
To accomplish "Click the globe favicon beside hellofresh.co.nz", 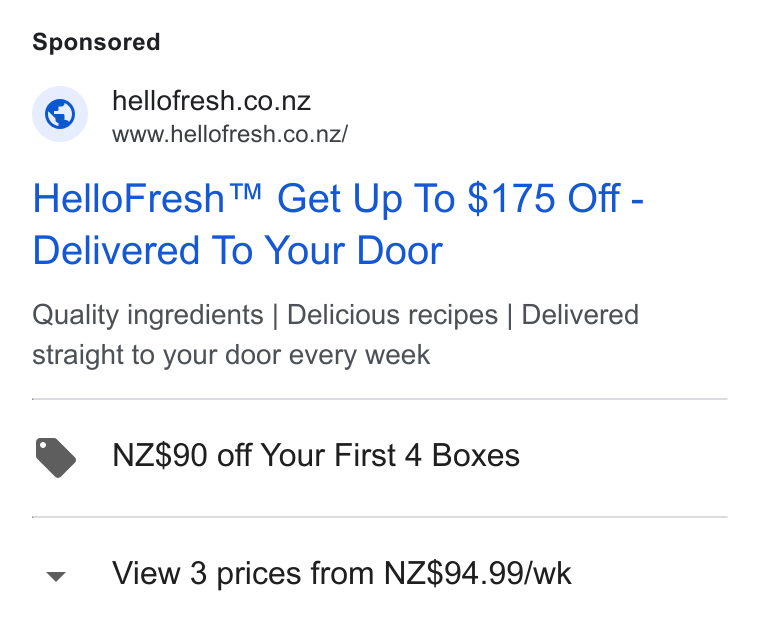I will pyautogui.click(x=60, y=114).
